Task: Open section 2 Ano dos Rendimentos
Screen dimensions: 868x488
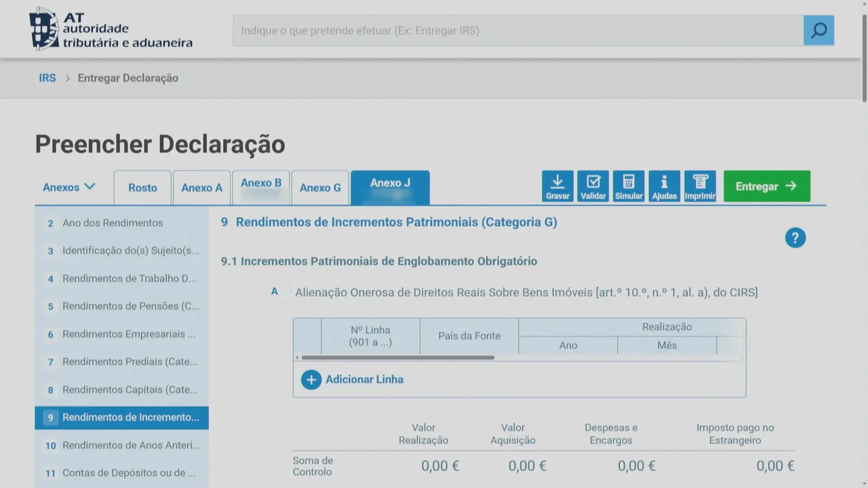Action: pyautogui.click(x=122, y=223)
